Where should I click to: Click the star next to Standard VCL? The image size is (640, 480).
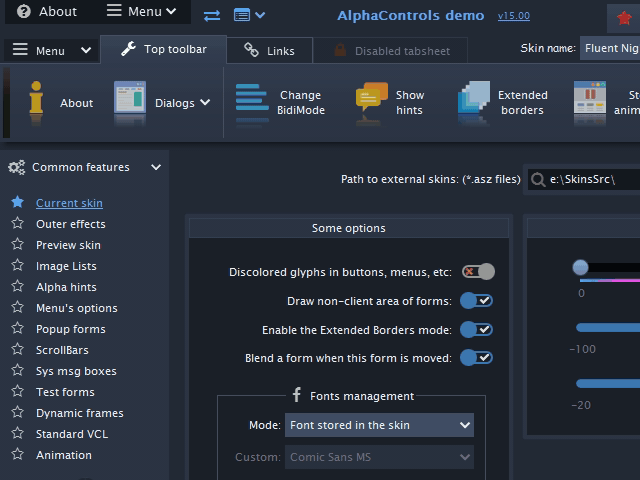pyautogui.click(x=18, y=433)
